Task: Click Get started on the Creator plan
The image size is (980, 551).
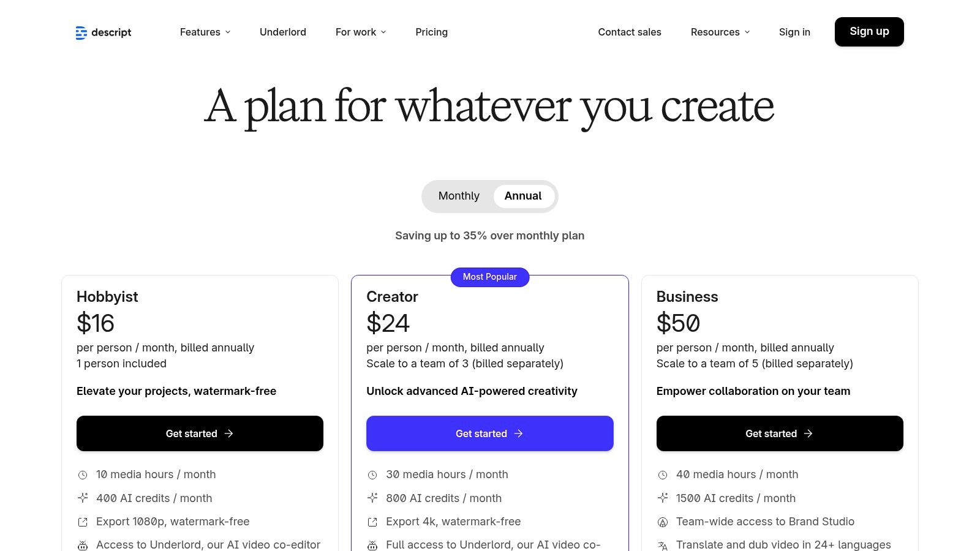Action: click(x=489, y=433)
